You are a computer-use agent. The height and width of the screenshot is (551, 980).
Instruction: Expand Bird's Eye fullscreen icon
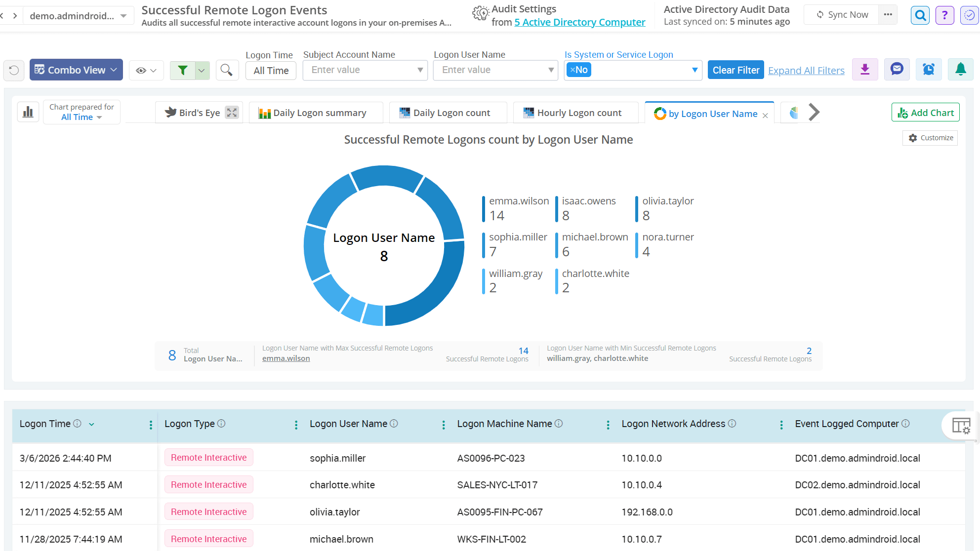(232, 113)
